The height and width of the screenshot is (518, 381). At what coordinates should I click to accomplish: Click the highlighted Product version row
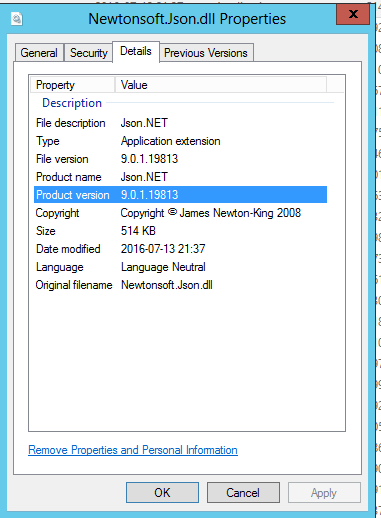pyautogui.click(x=180, y=195)
